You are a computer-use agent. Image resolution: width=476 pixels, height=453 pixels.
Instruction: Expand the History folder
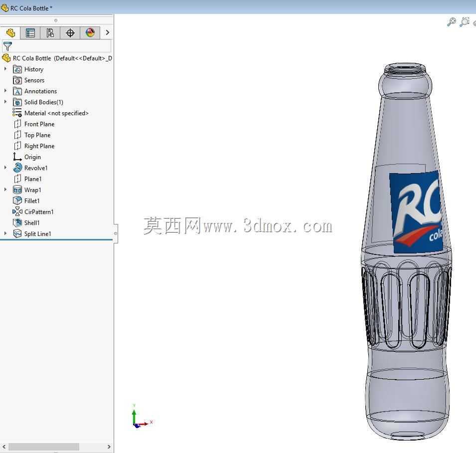[x=5, y=69]
